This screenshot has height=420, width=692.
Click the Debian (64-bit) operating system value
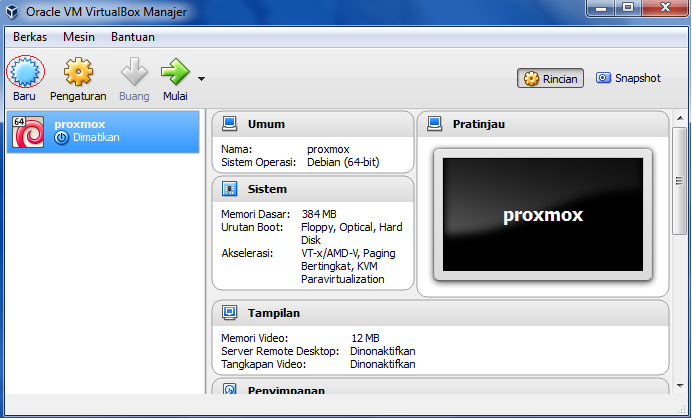point(343,162)
